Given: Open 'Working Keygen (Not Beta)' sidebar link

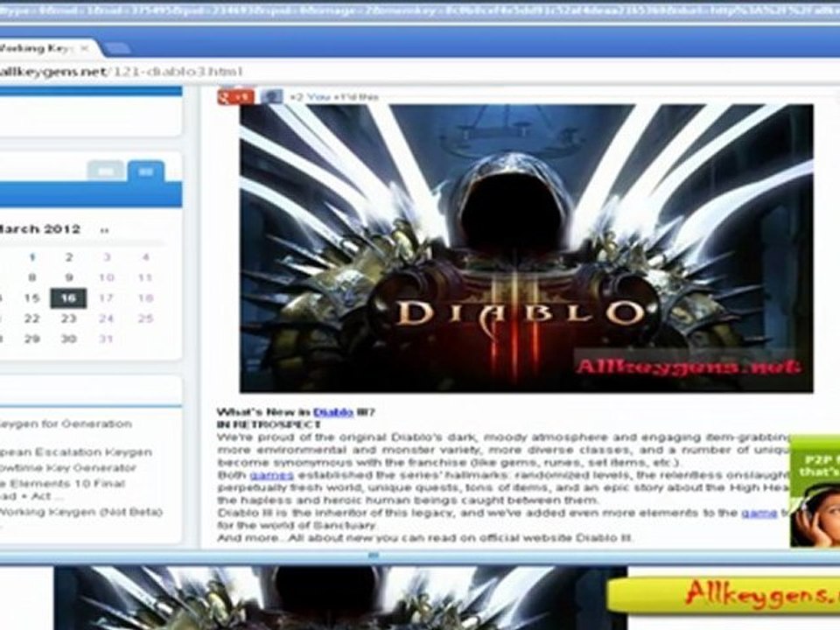Looking at the screenshot, I should pyautogui.click(x=80, y=512).
